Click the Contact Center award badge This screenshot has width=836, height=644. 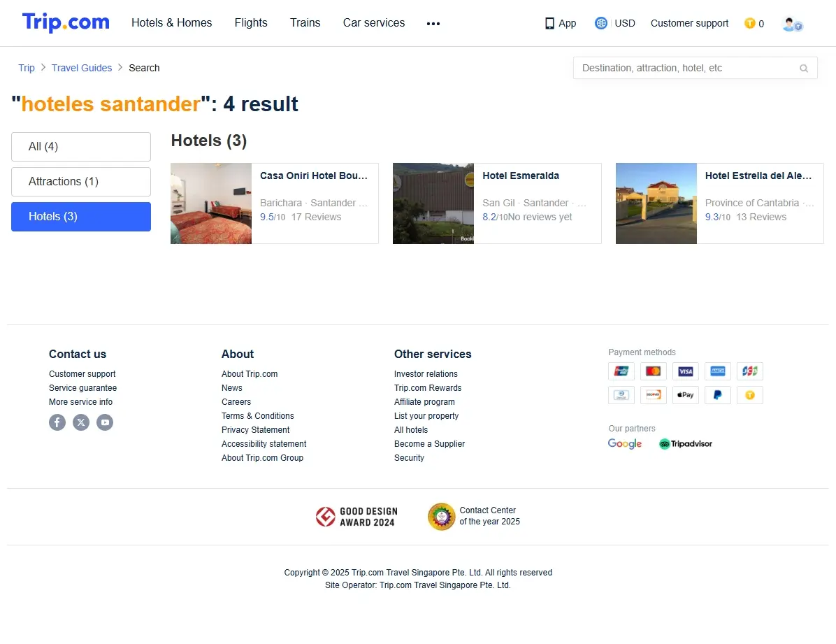(x=473, y=517)
